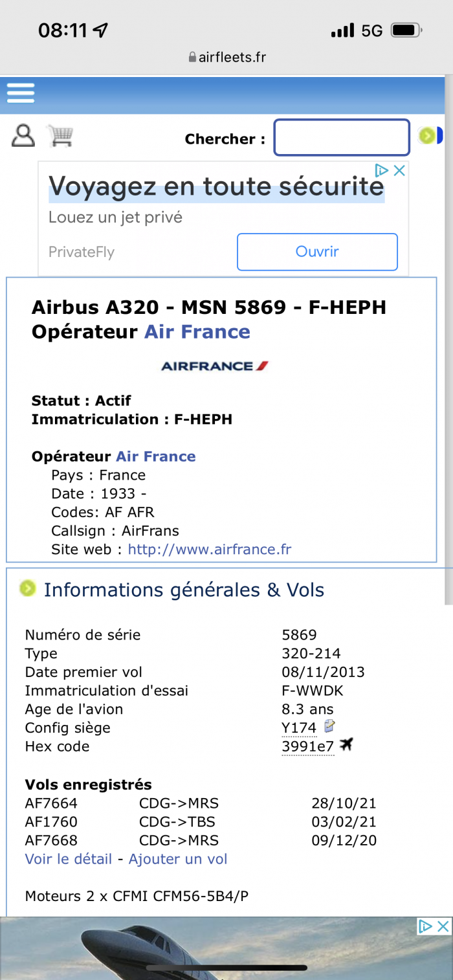Open the shopping cart icon
Screen dimensions: 453x980
60,135
